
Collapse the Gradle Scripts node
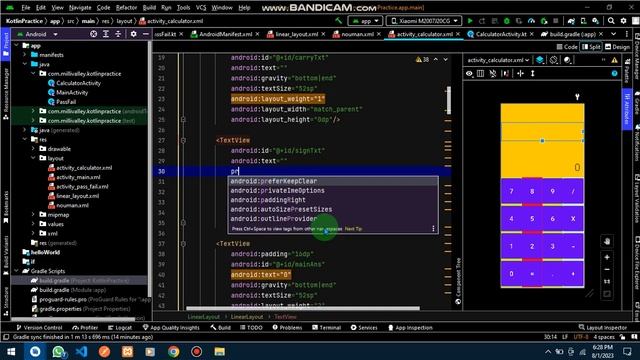pyautogui.click(x=17, y=271)
